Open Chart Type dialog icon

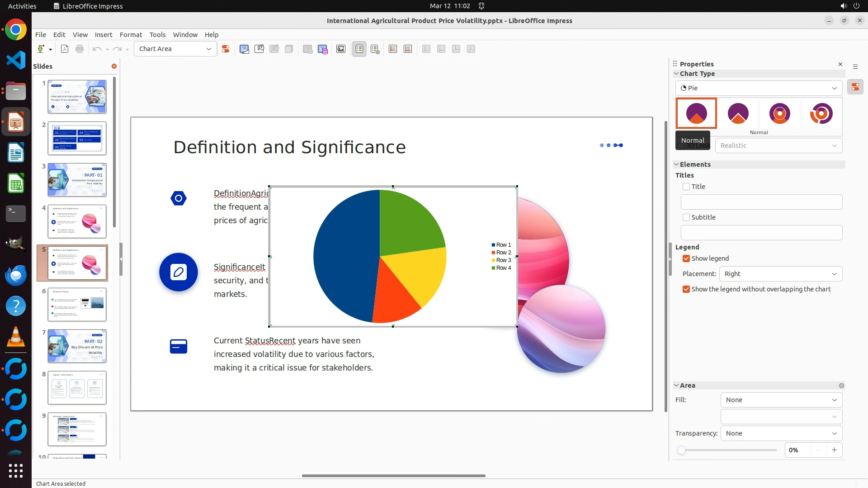[x=244, y=49]
